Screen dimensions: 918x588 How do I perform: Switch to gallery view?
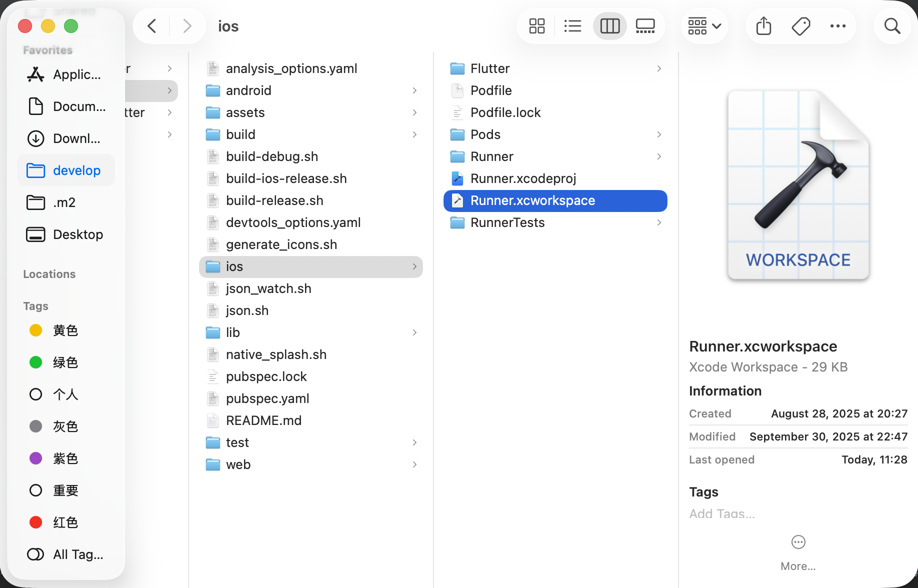point(645,26)
